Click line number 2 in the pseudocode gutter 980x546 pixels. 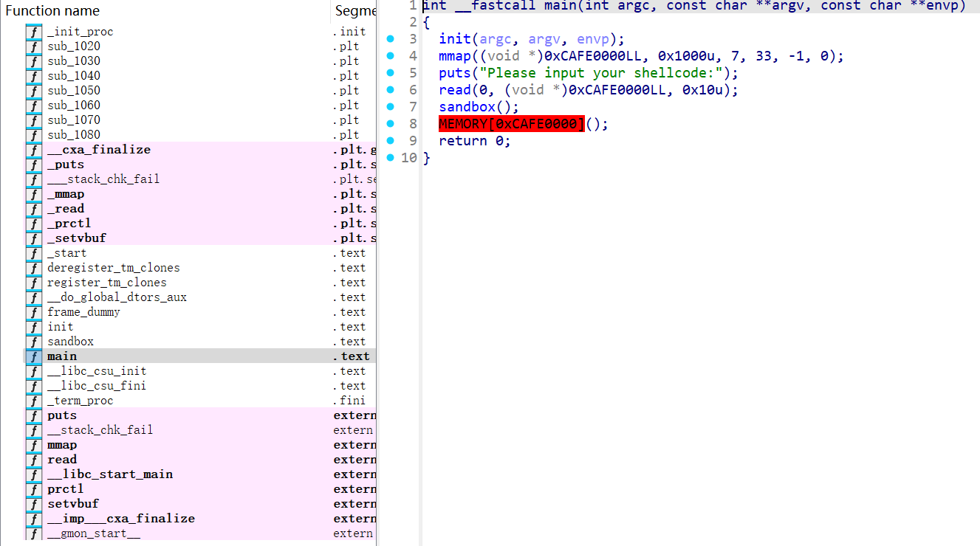(x=412, y=22)
